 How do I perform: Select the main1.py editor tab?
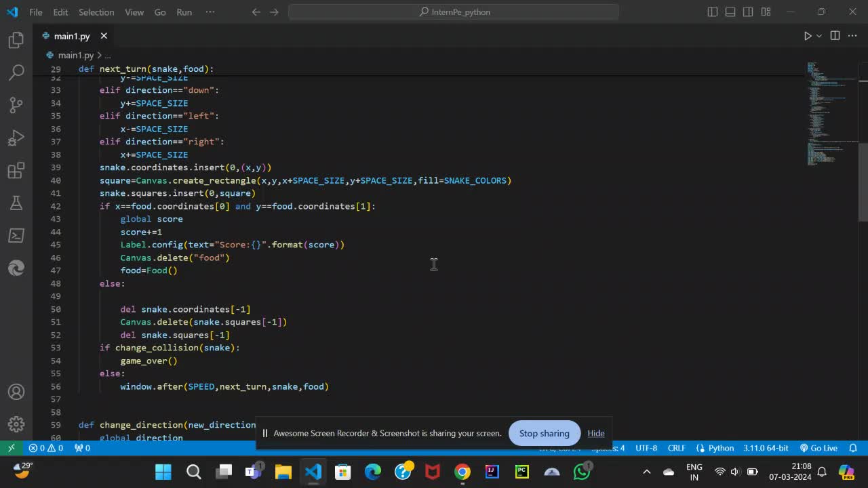71,36
